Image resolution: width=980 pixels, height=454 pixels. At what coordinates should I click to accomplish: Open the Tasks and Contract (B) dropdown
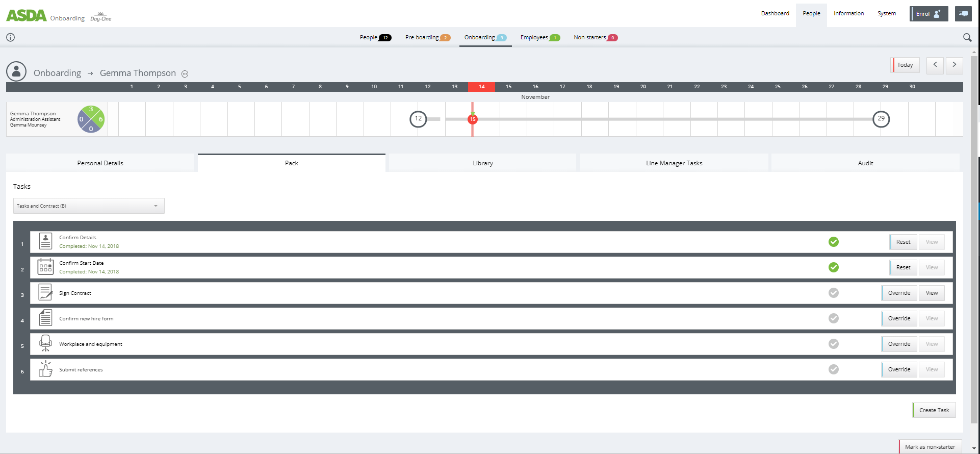tap(89, 206)
